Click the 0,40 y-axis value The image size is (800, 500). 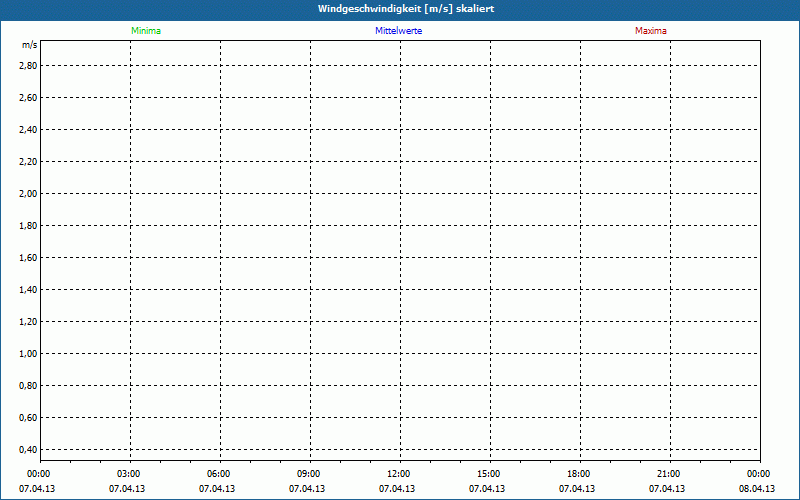[28, 449]
